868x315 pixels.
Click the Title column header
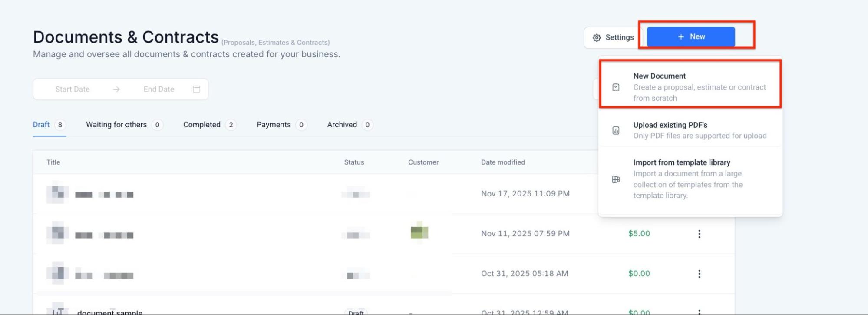point(53,162)
